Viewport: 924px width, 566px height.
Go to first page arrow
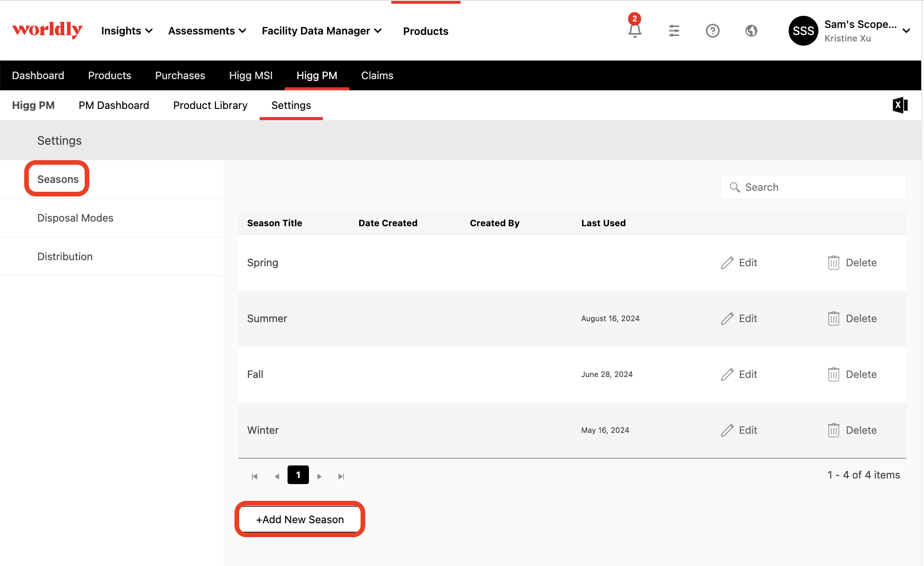(254, 476)
